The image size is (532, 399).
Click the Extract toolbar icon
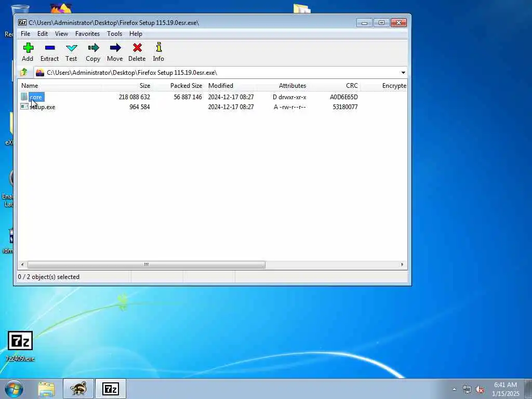[49, 48]
